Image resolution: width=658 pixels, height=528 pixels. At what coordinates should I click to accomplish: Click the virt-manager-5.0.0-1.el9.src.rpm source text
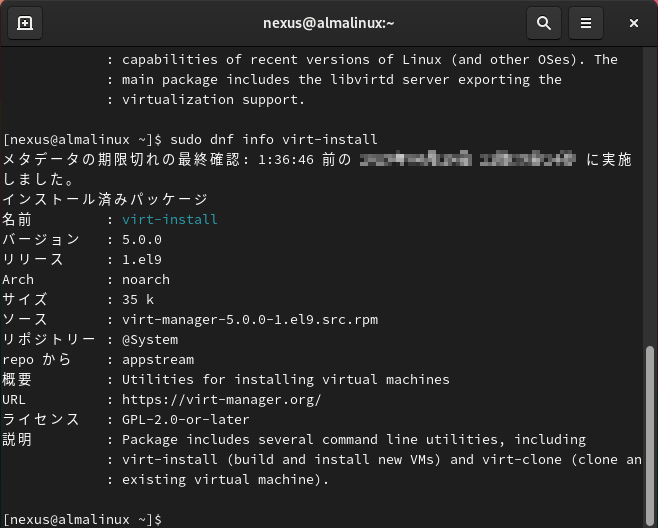249,319
